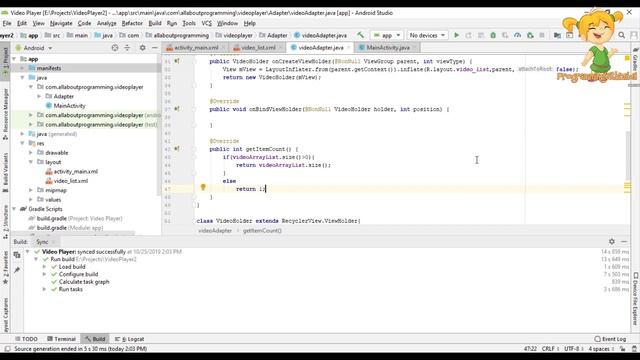Click the gray square Stop icon

(542, 36)
